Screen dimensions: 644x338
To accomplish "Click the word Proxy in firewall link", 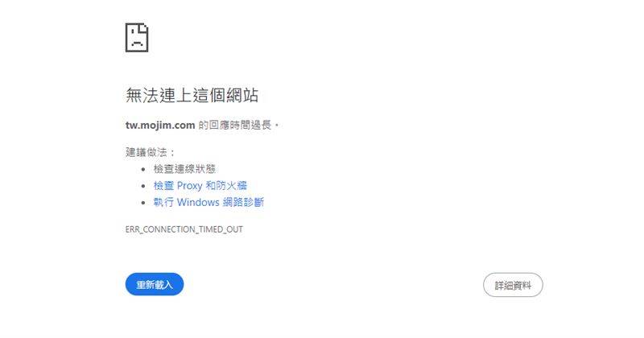I will point(189,186).
